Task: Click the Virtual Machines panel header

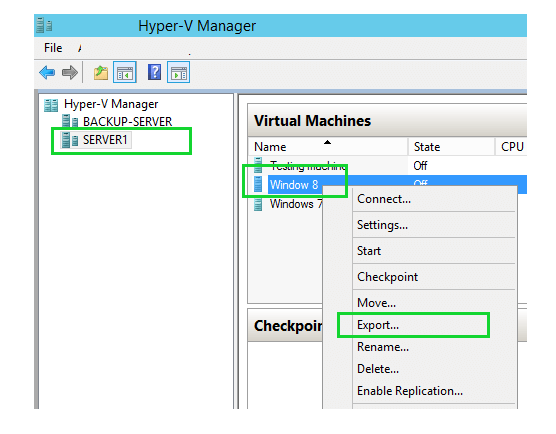Action: pos(387,121)
